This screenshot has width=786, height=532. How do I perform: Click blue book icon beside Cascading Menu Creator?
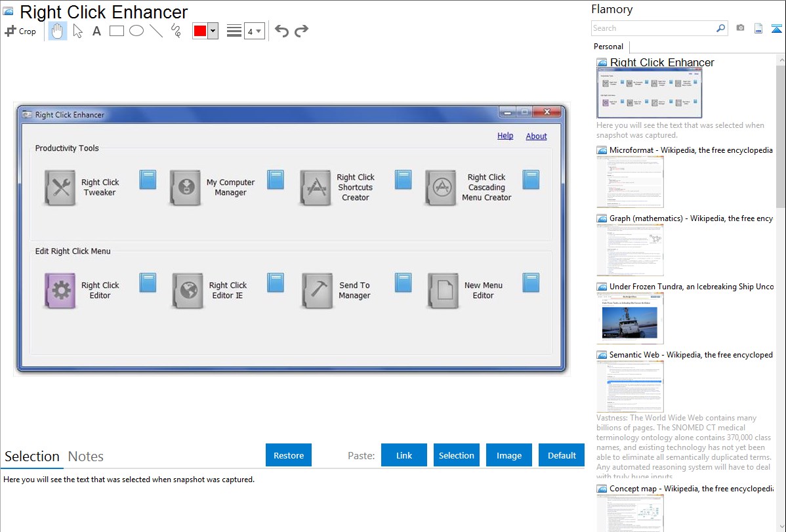click(531, 180)
